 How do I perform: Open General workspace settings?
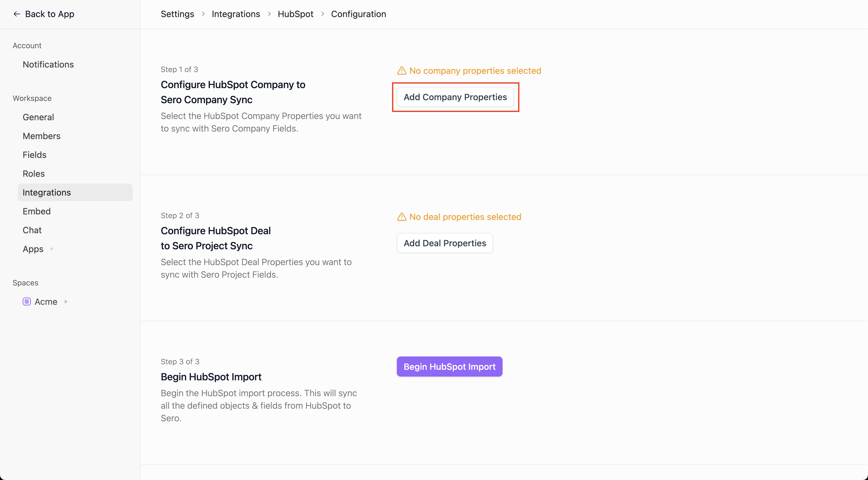(x=38, y=117)
